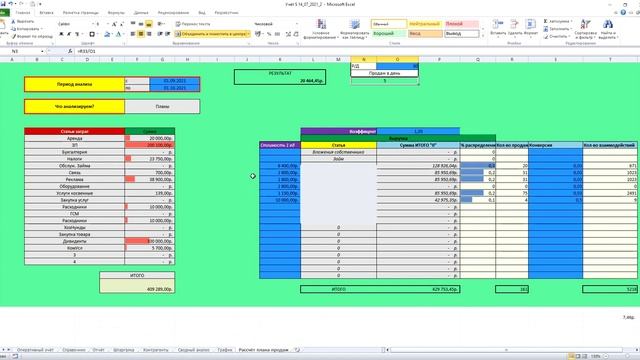Click the Format (Формат) cells button
The width and height of the screenshot is (640, 360).
531,29
